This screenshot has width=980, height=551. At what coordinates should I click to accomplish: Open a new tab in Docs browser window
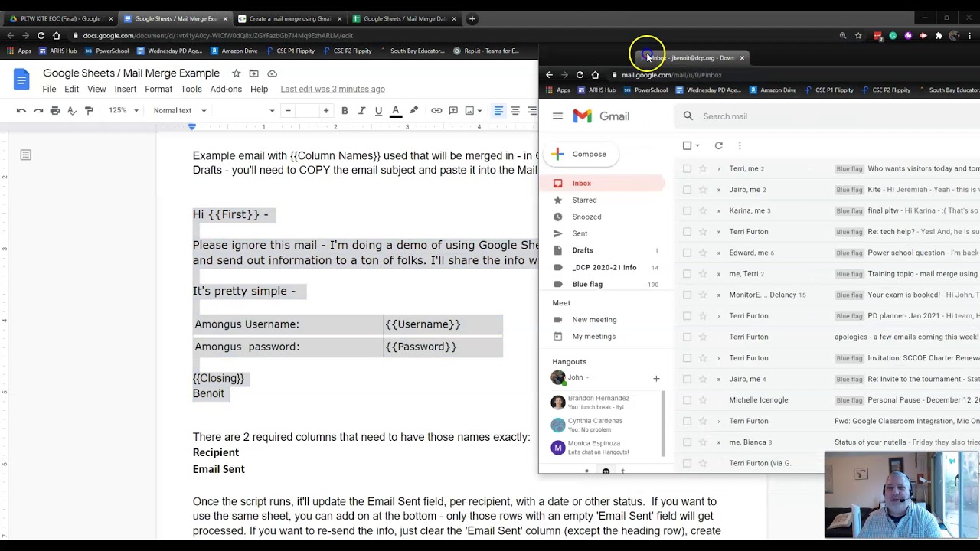click(x=472, y=18)
